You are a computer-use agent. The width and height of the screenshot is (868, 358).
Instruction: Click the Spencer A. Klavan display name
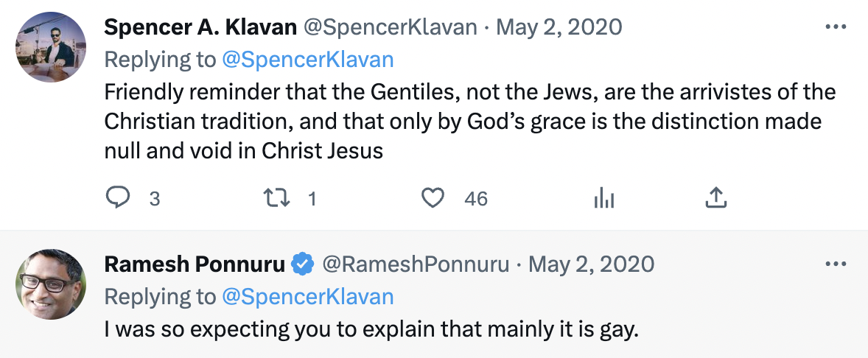click(x=200, y=27)
